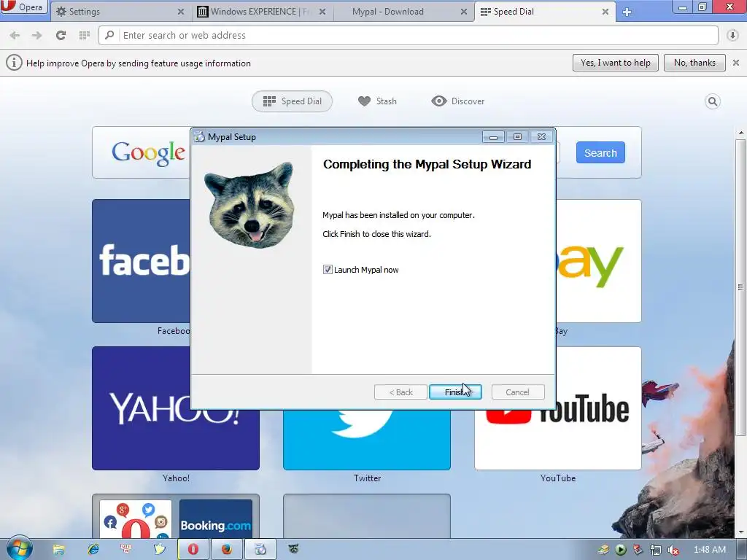Click the Mypal Setup installer taskbar button
The width and height of the screenshot is (747, 560).
pos(260,550)
